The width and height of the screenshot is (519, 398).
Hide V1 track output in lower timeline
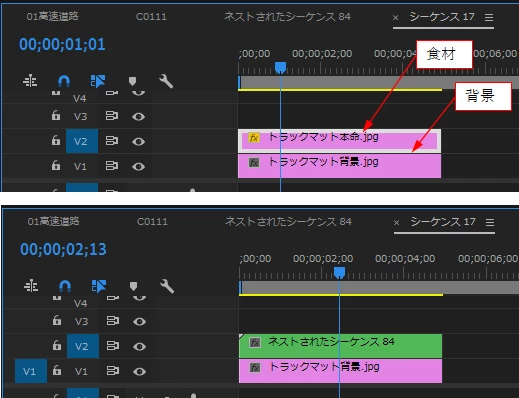139,371
